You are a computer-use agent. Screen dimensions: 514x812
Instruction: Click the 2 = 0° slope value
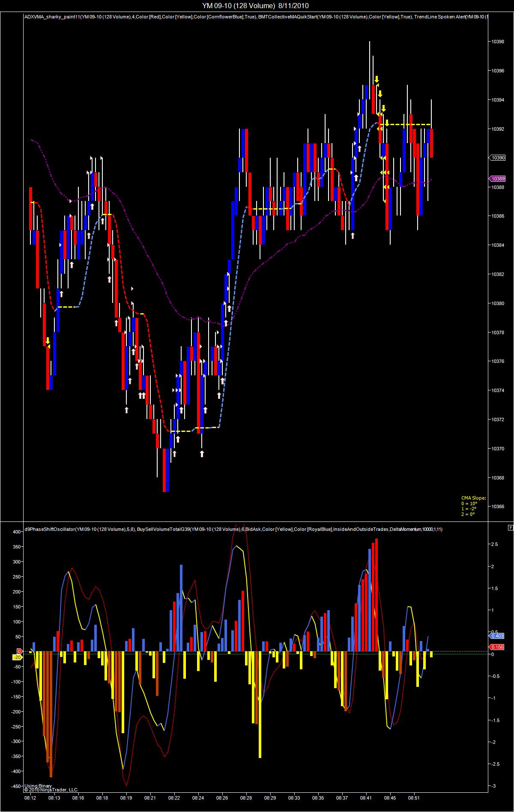pyautogui.click(x=468, y=514)
